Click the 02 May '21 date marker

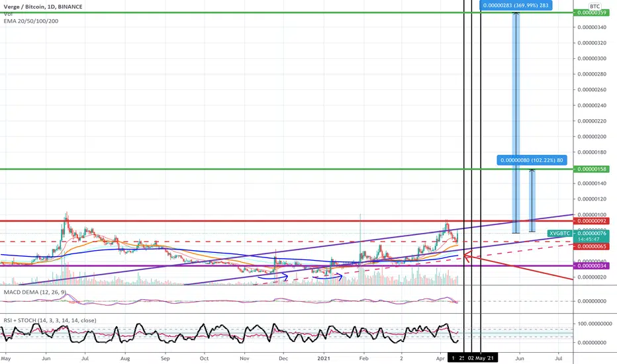(481, 358)
